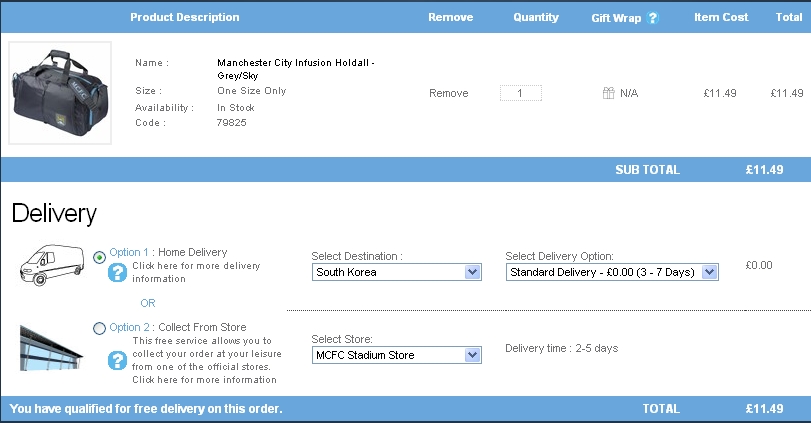The height and width of the screenshot is (423, 811).
Task: Click the Gift Wrap column header text
Action: (x=616, y=18)
